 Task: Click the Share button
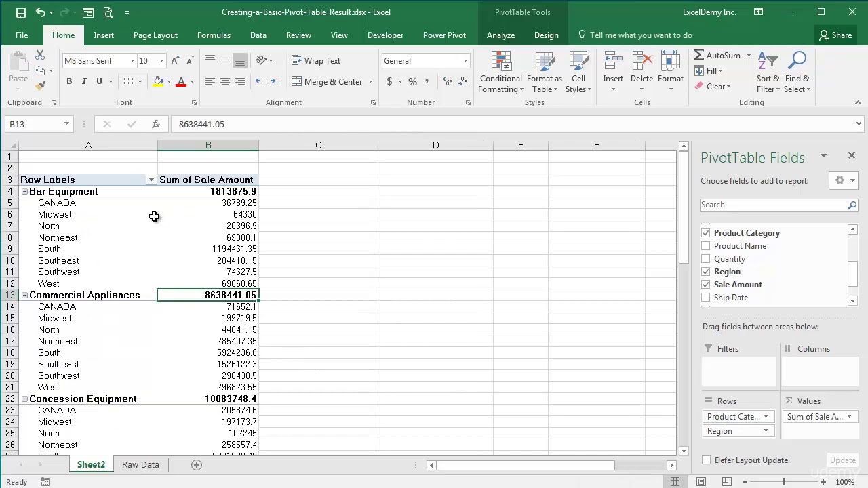tap(835, 35)
